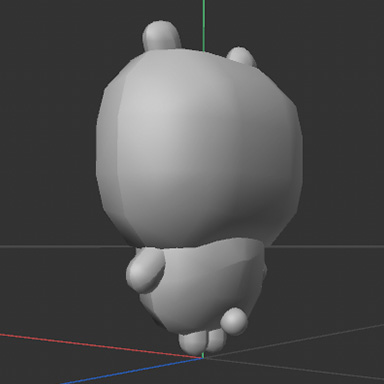Click the partly hidden right ear
Screen dimensions: 384x384
[242, 56]
